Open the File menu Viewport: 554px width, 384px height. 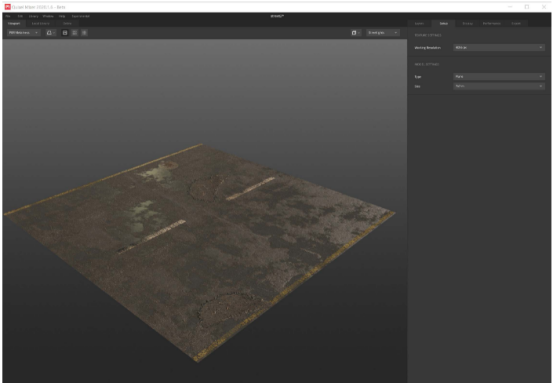tap(8, 16)
